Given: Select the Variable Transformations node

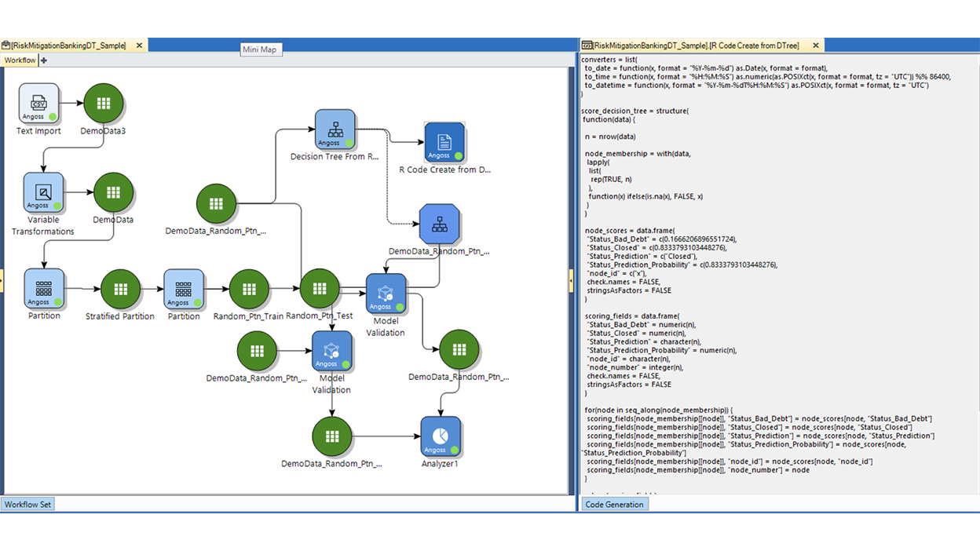Looking at the screenshot, I should point(43,193).
